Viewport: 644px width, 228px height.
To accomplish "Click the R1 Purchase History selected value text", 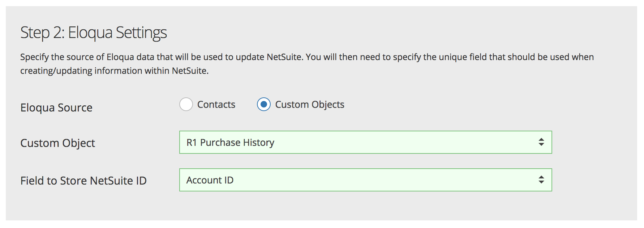I will coord(230,143).
